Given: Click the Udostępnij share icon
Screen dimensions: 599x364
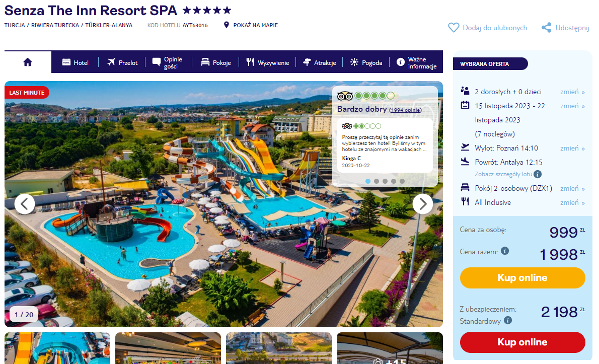Looking at the screenshot, I should click(x=546, y=28).
